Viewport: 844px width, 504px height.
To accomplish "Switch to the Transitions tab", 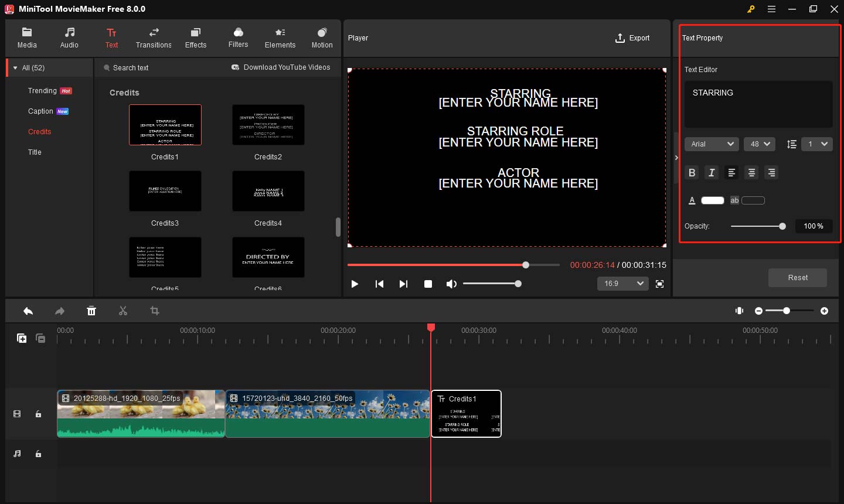I will [154, 38].
